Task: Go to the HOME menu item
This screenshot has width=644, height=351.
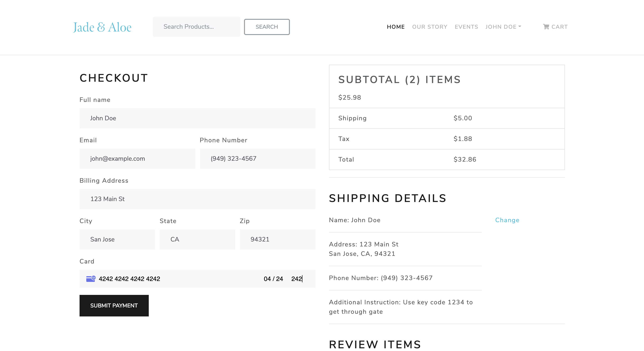Action: point(396,27)
